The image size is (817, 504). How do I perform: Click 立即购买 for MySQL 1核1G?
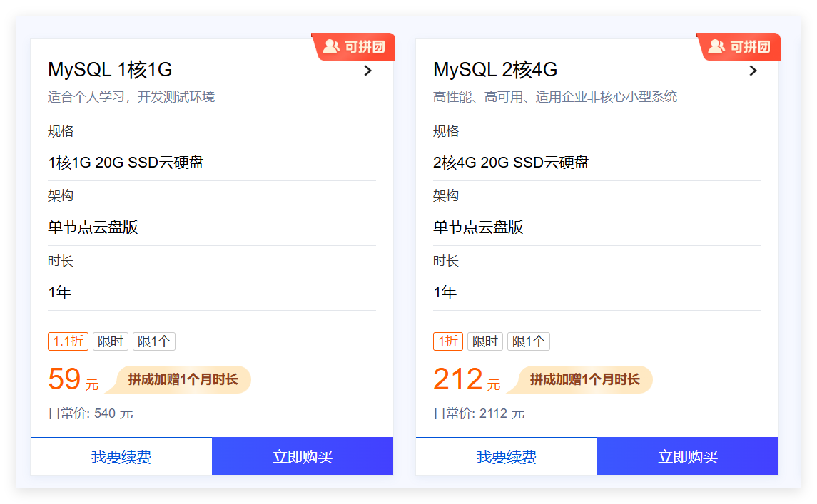click(303, 457)
